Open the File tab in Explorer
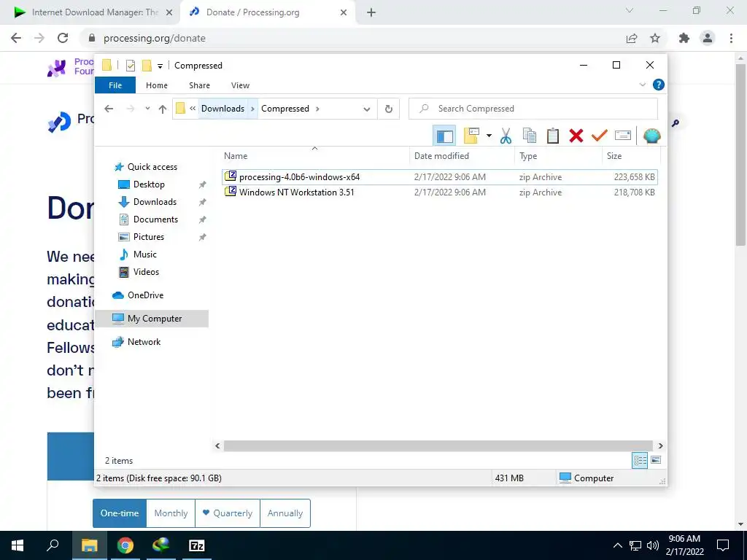 click(115, 85)
